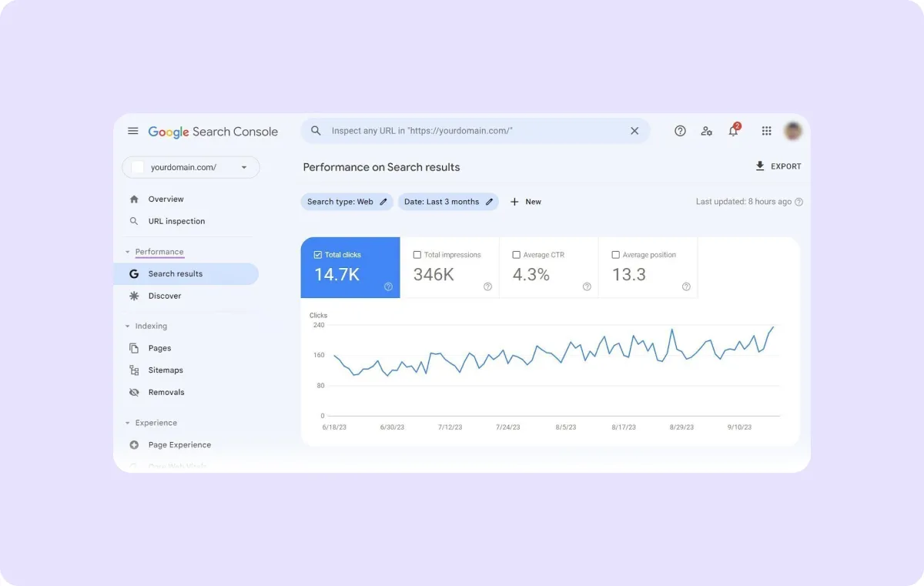
Task: Click the 9/10/23 date on chart axis
Action: 740,427
